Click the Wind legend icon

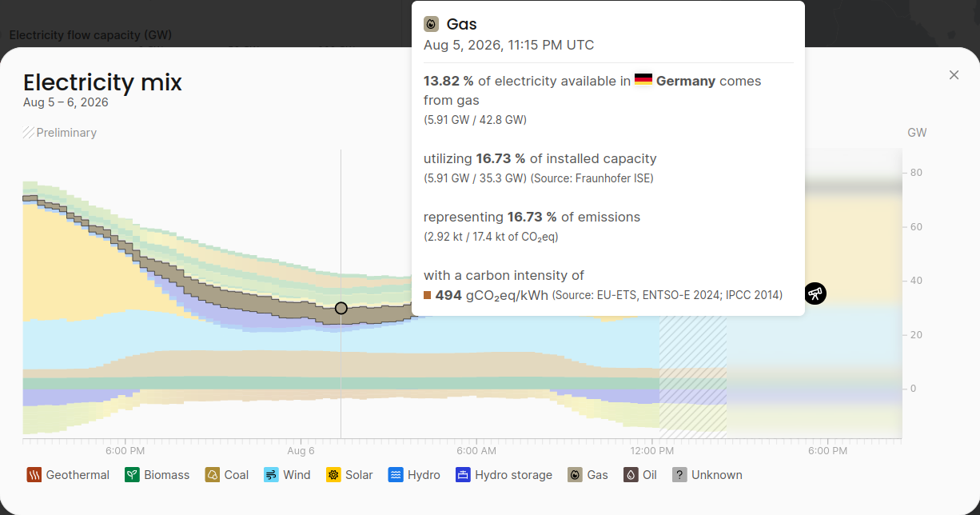[271, 475]
